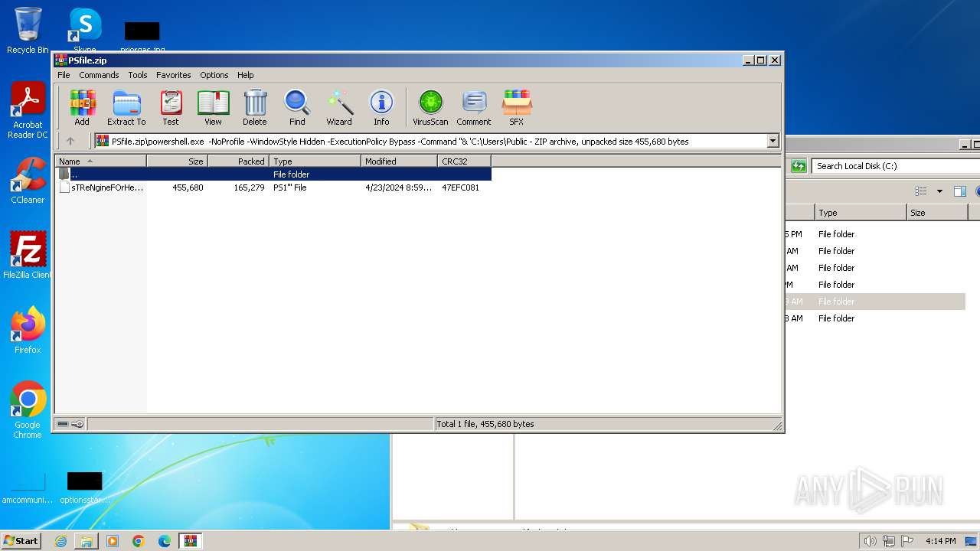The image size is (980, 551).
Task: Open the Help menu
Action: tap(245, 75)
